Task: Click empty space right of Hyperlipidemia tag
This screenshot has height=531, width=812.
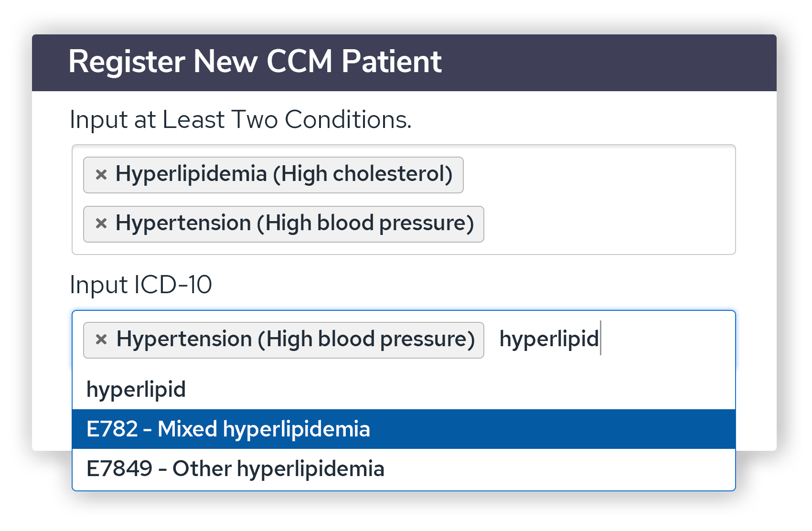Action: (597, 175)
